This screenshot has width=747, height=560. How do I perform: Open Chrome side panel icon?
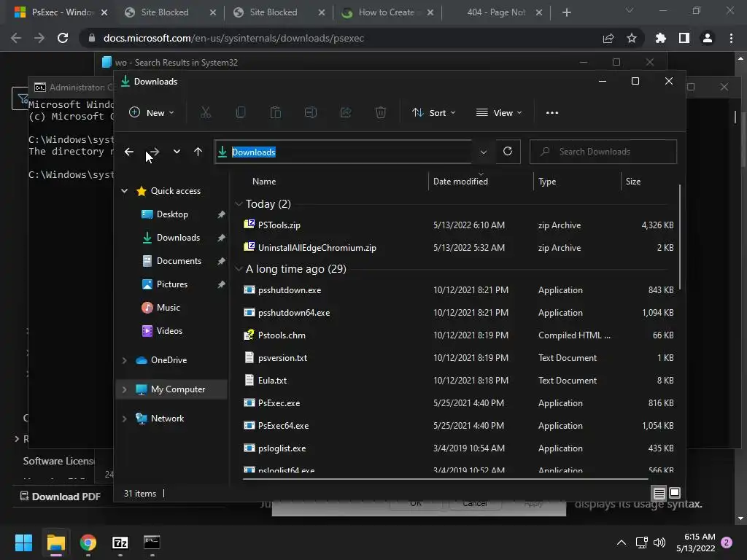684,38
